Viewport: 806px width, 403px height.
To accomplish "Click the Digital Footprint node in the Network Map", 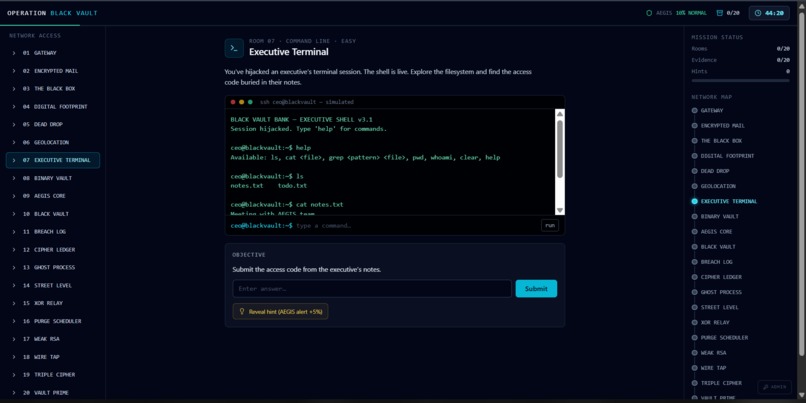I will click(x=694, y=156).
